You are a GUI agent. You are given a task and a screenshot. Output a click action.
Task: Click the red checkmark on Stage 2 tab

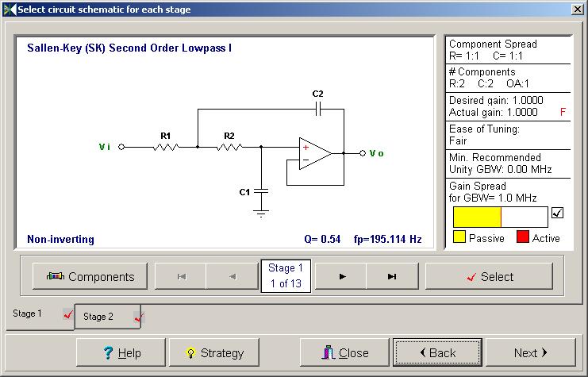click(139, 317)
